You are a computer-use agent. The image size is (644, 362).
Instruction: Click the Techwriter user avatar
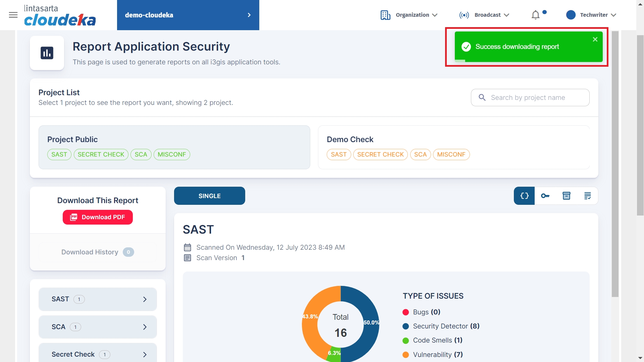point(571,15)
